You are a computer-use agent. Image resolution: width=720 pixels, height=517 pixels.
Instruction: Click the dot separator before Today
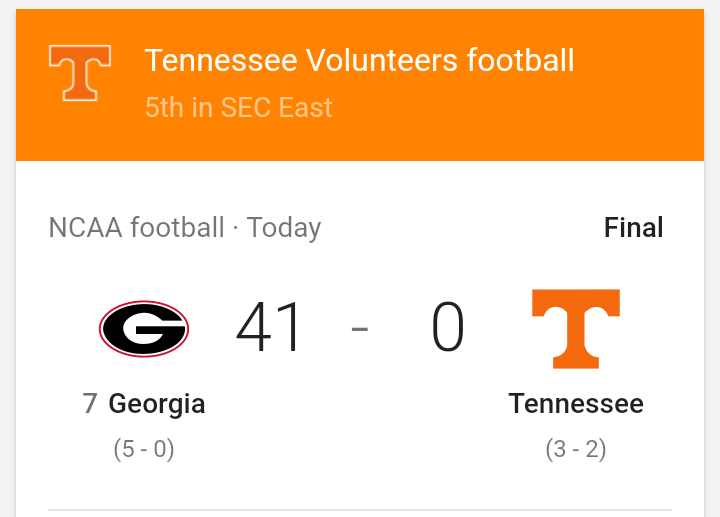(x=236, y=229)
